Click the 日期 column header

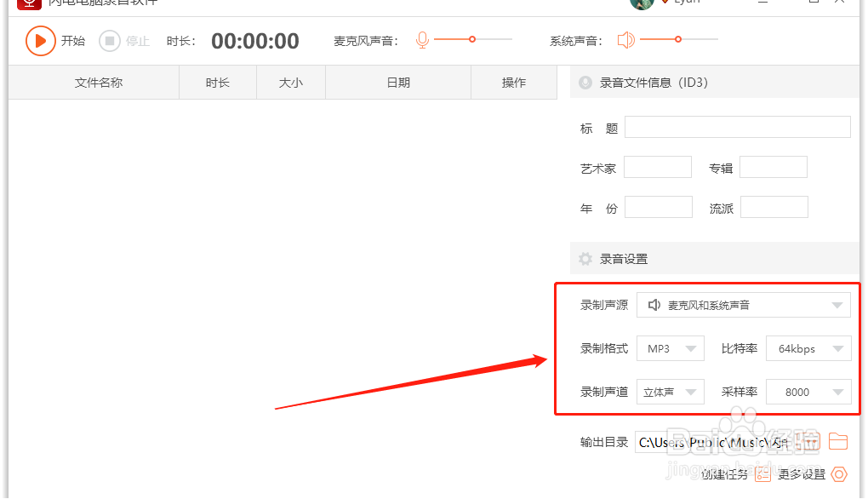click(x=397, y=82)
